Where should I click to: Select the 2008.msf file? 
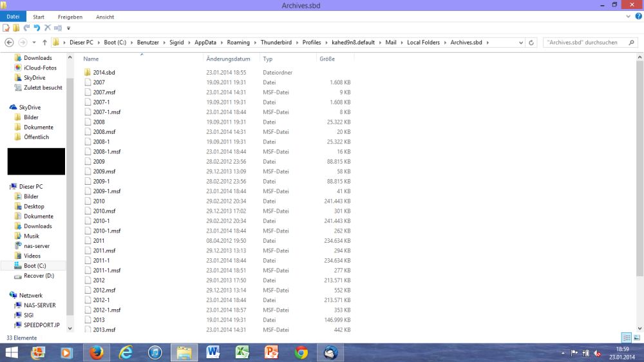(x=104, y=132)
